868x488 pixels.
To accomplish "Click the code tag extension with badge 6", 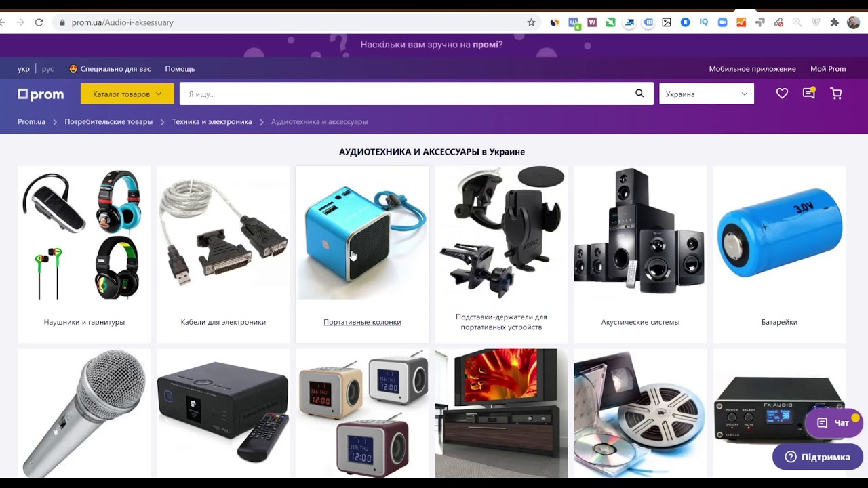I will click(574, 22).
